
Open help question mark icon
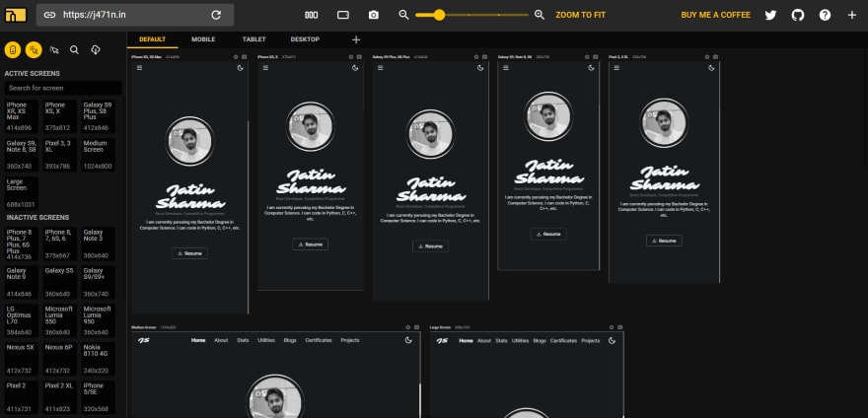point(825,15)
